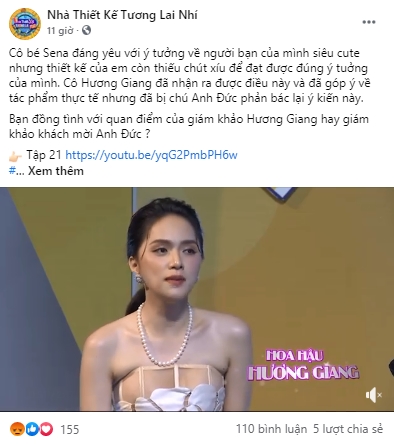This screenshot has width=394, height=444.
Task: Click the question about giám khảo Hương Giang
Action: pos(189,126)
